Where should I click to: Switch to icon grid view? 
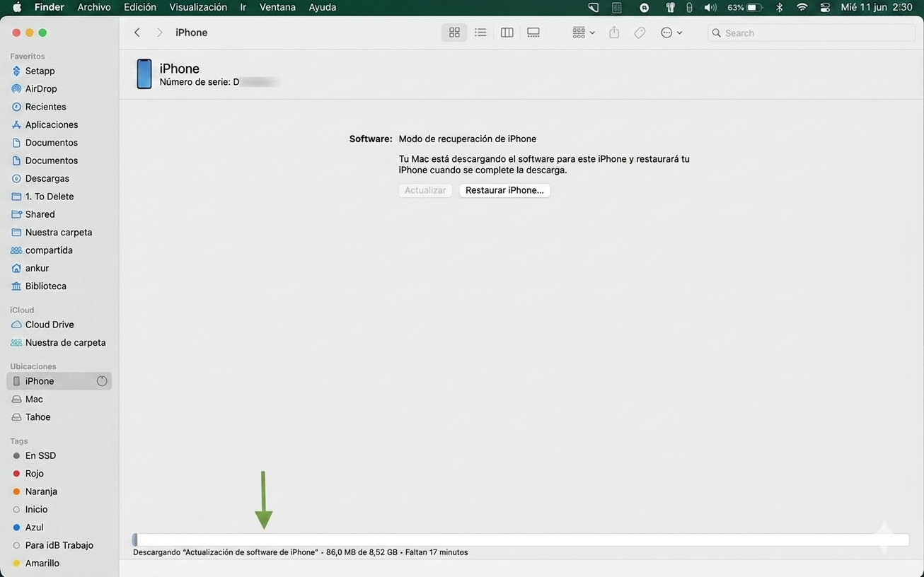tap(454, 33)
